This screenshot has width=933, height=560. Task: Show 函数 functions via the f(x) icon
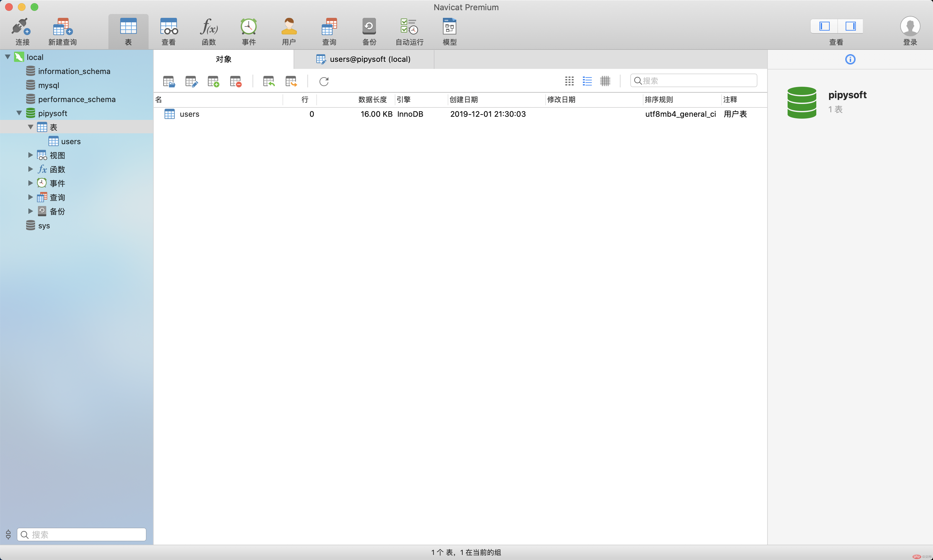click(209, 27)
